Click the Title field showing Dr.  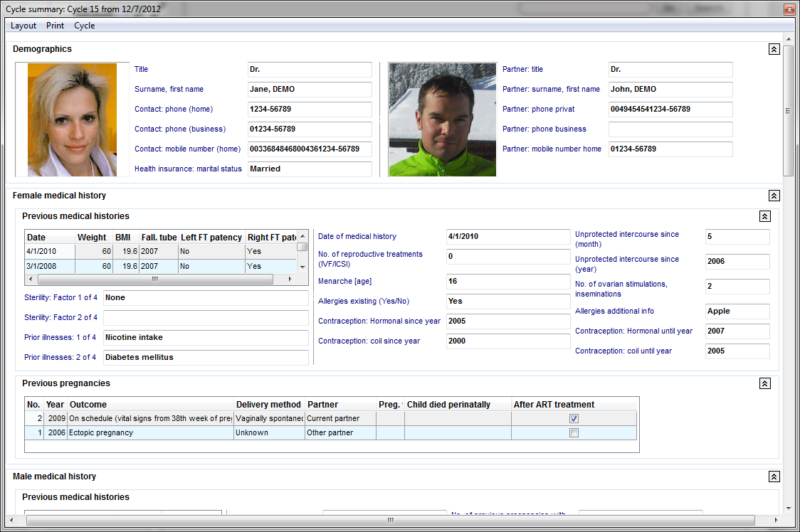point(310,70)
